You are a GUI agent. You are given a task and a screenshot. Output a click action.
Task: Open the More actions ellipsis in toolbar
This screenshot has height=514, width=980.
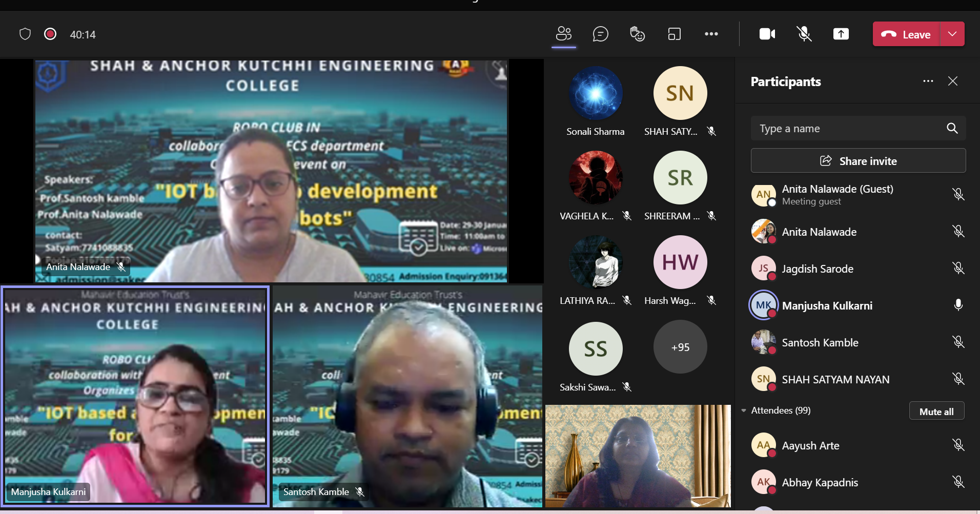(711, 34)
